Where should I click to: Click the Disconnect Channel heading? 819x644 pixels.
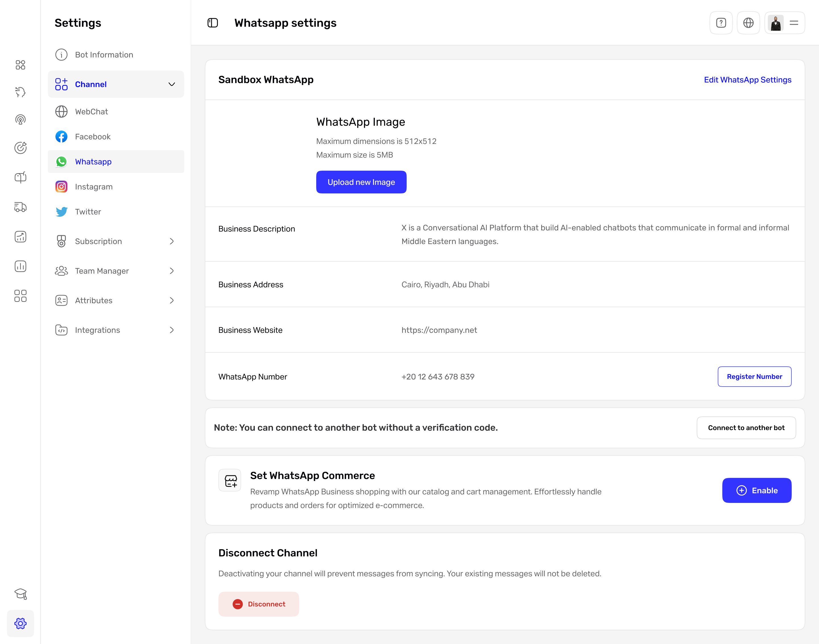pos(268,553)
